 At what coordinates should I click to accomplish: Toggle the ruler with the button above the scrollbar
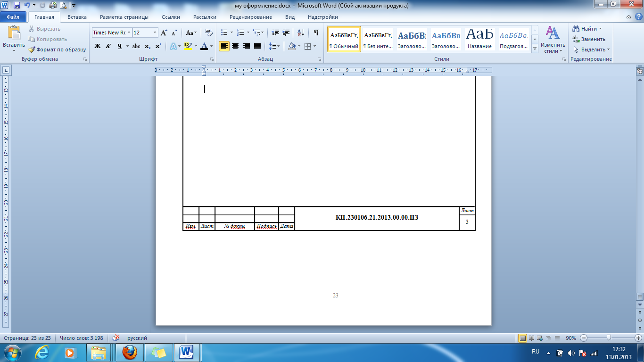point(640,71)
